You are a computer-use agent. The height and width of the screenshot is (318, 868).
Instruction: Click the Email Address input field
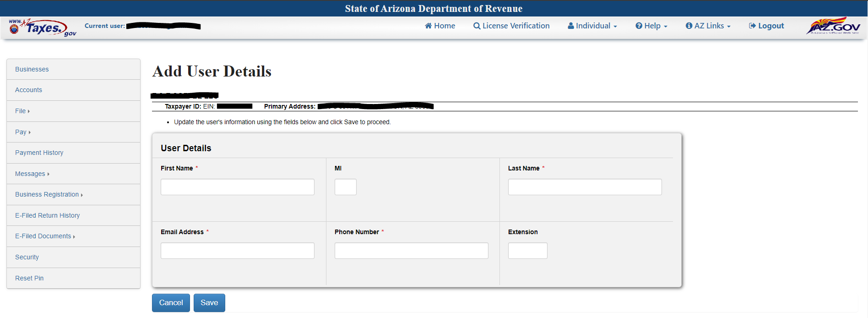(238, 251)
